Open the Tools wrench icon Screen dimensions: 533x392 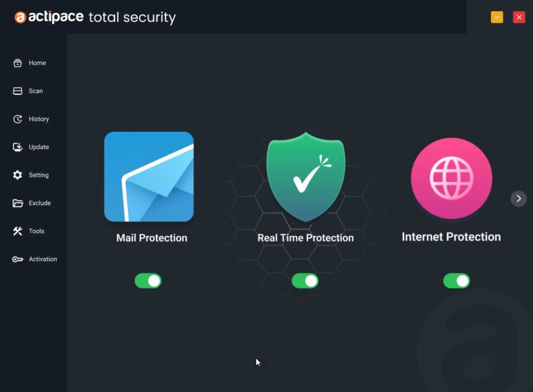(17, 231)
